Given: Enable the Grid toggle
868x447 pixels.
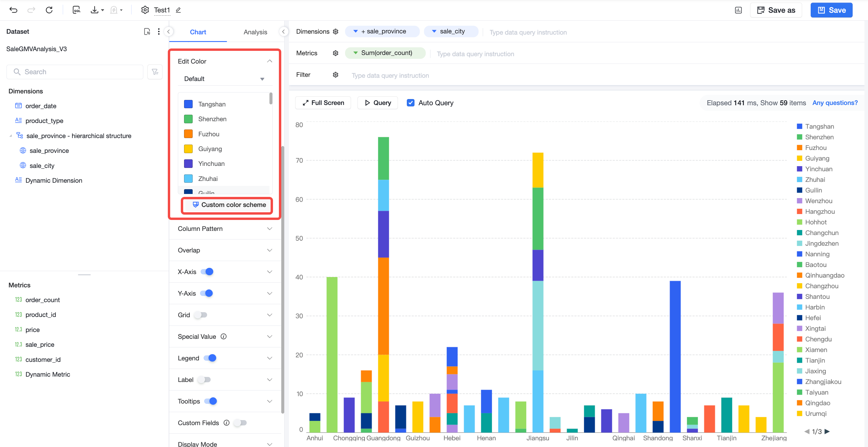Looking at the screenshot, I should coord(201,315).
